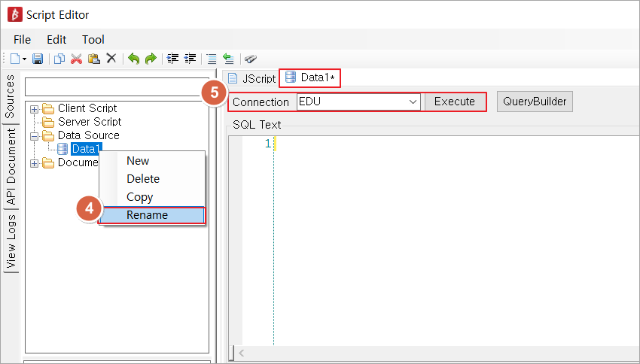
Task: Redo with the green right arrow
Action: [151, 58]
